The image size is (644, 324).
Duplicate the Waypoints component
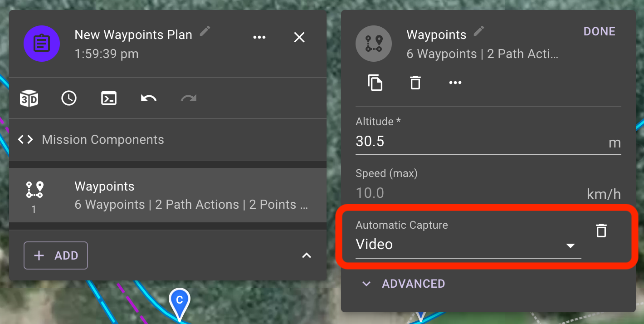tap(375, 83)
